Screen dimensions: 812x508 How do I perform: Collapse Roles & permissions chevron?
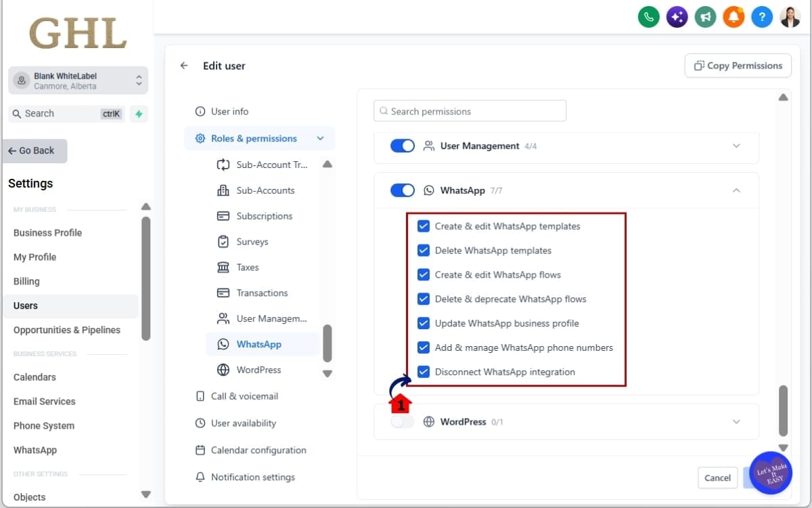pos(320,138)
